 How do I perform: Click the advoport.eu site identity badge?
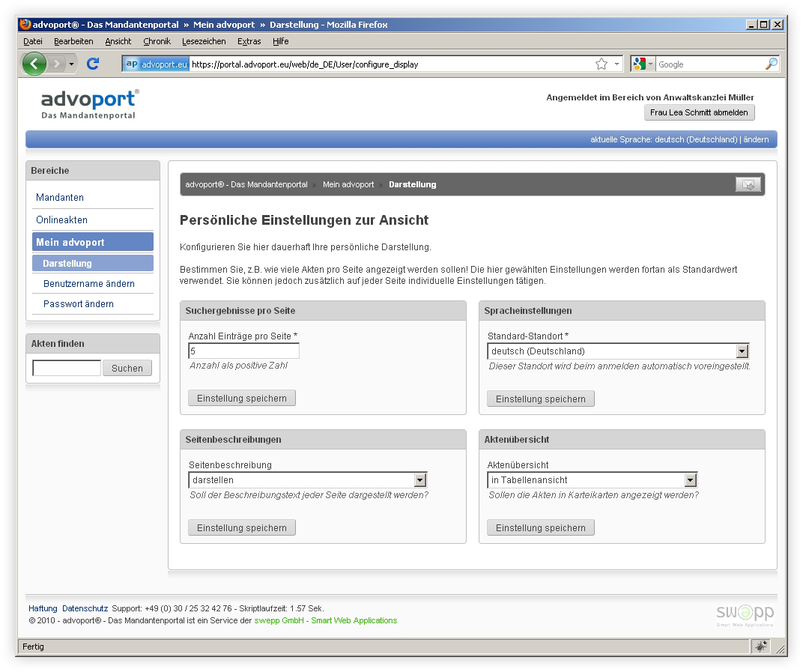pos(157,64)
